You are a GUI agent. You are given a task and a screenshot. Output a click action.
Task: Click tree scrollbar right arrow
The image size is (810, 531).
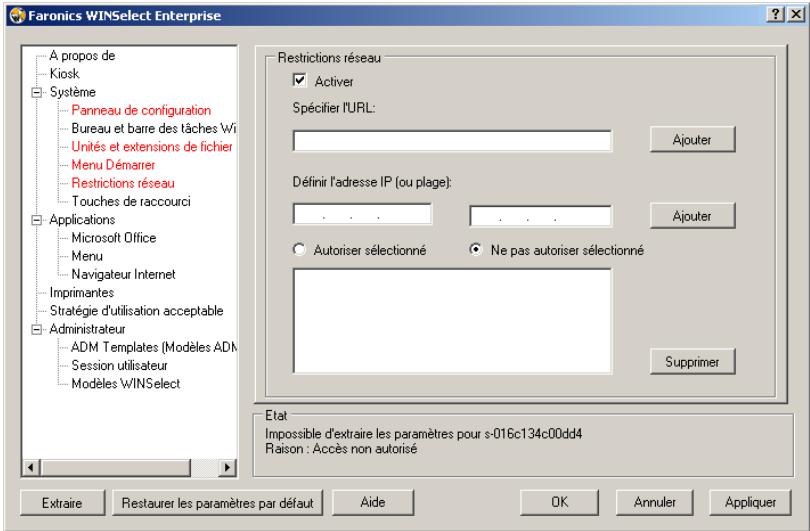tap(226, 468)
